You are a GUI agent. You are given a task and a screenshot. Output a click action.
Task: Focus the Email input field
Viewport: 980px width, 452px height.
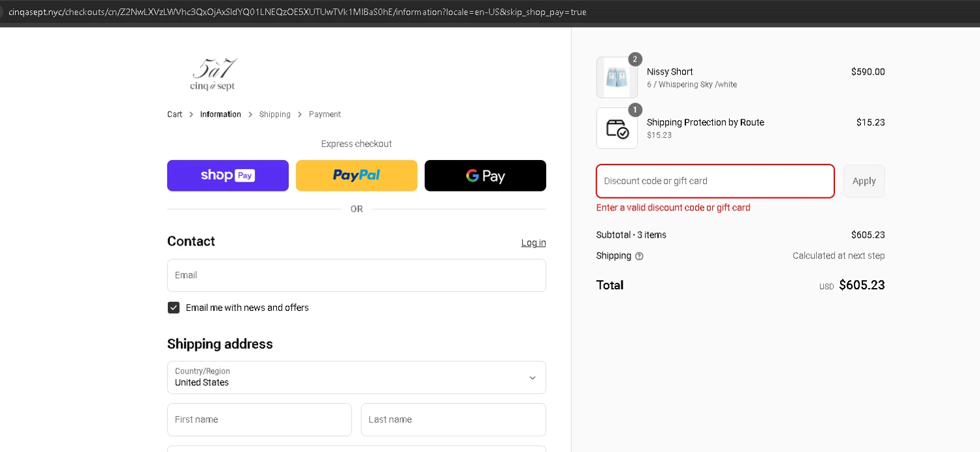(357, 276)
